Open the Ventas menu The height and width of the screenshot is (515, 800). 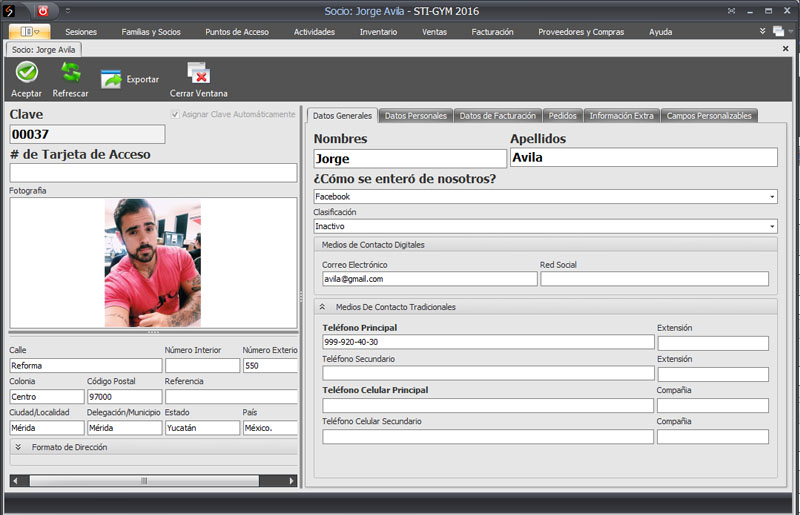coord(434,32)
